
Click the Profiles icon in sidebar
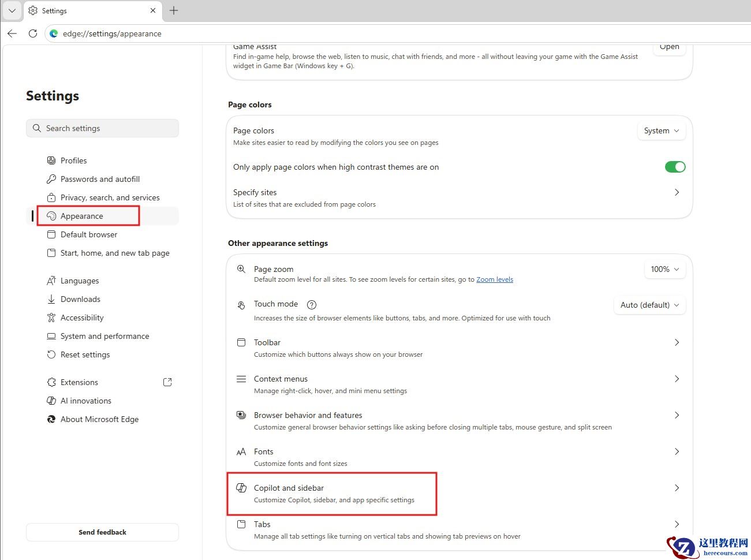pyautogui.click(x=51, y=160)
